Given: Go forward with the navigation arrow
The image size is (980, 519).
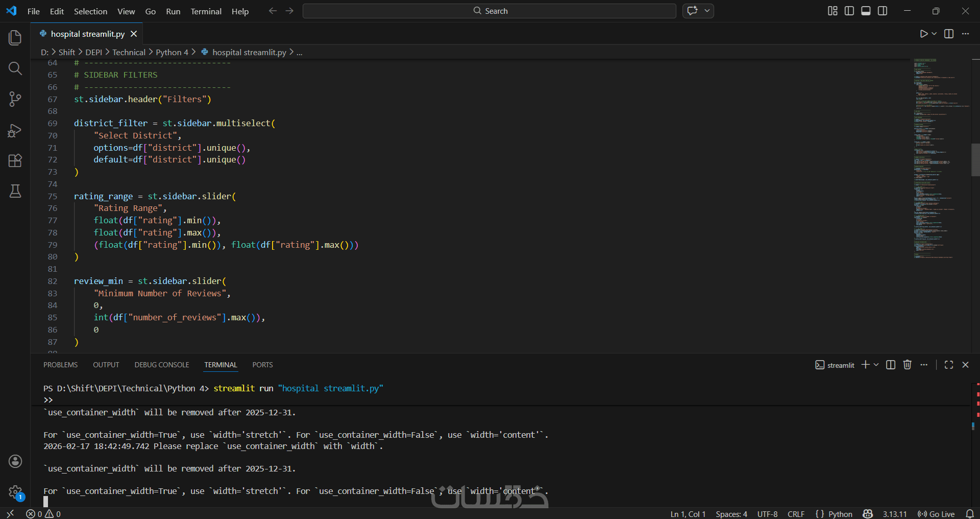Looking at the screenshot, I should [x=289, y=11].
